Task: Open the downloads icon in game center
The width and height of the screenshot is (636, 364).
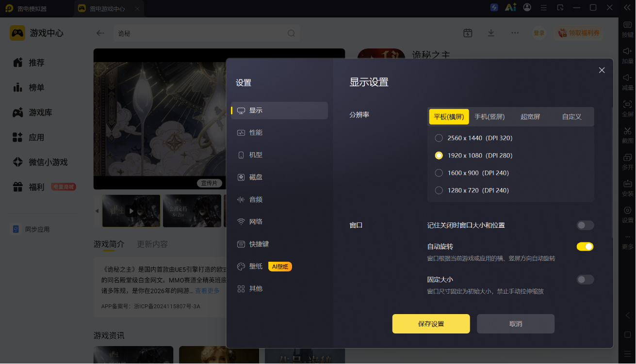Action: [491, 33]
